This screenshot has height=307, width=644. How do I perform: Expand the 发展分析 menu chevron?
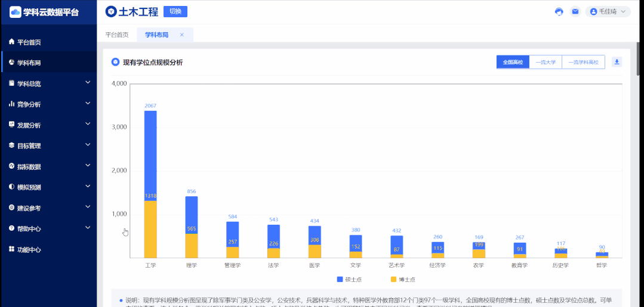click(x=88, y=123)
